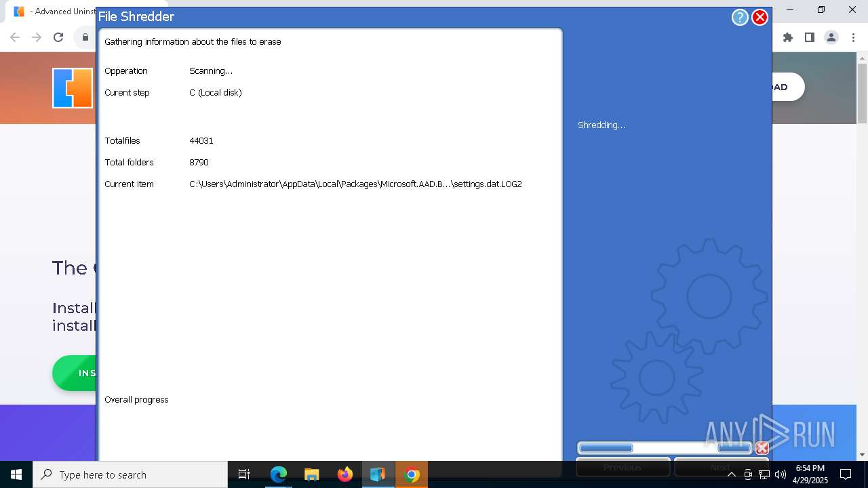
Task: Click the Total folders value 8790
Action: point(199,162)
